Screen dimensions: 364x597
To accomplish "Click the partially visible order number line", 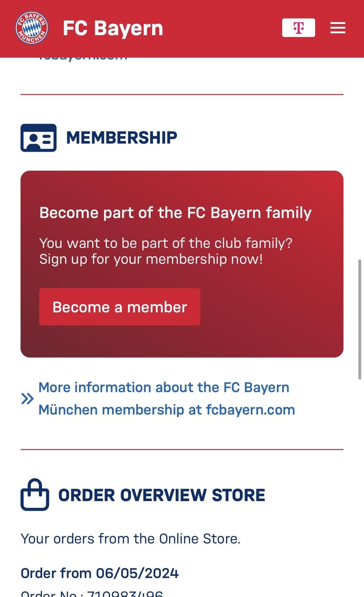I will pos(92,593).
